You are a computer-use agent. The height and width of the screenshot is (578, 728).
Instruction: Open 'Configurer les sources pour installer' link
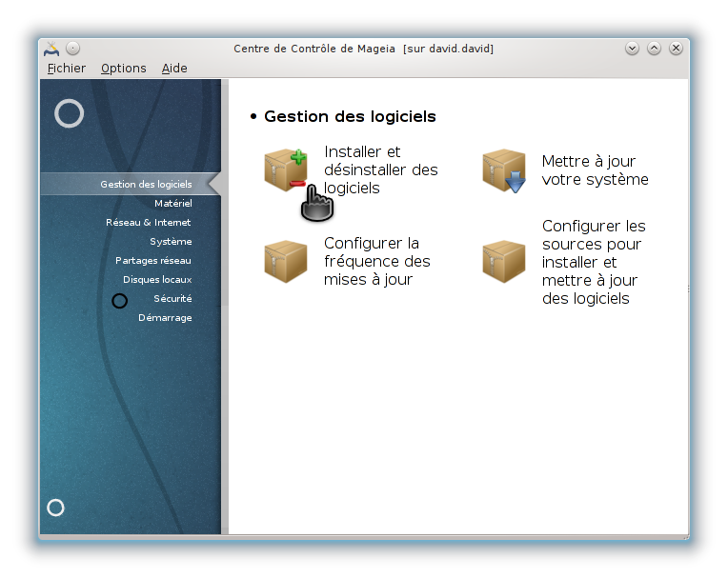click(x=594, y=262)
